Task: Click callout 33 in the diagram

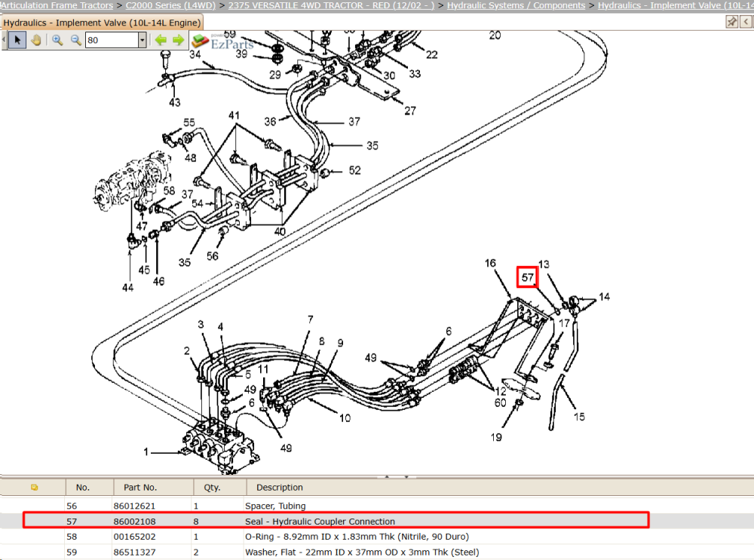Action: coord(415,74)
